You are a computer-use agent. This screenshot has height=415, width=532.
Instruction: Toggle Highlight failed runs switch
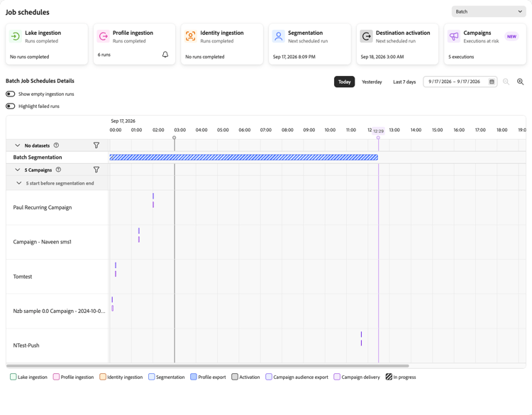(11, 106)
